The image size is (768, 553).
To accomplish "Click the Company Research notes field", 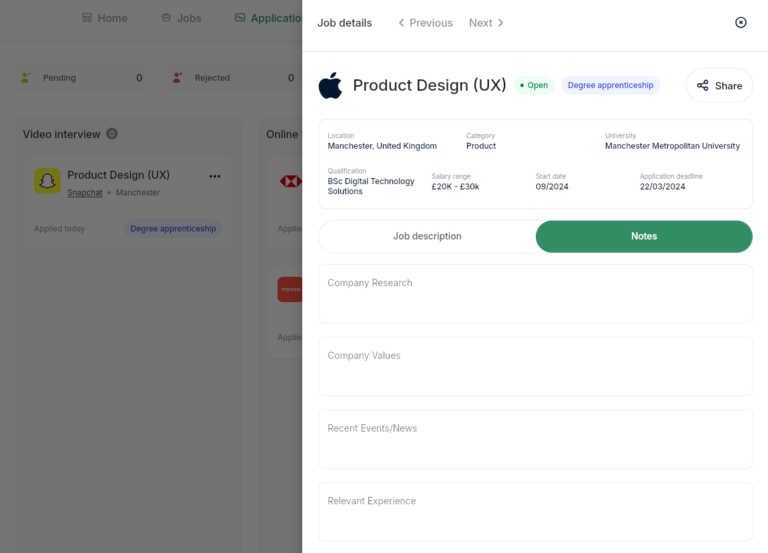I will pos(535,294).
